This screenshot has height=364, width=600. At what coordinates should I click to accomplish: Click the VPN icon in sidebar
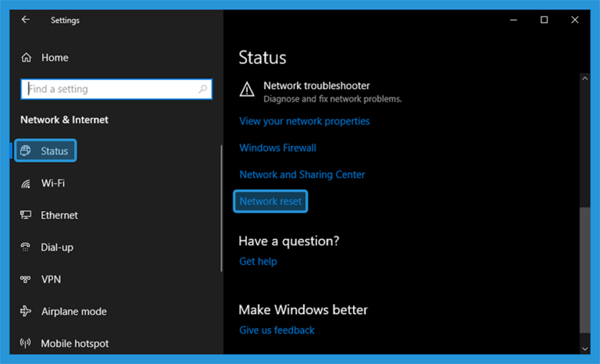coord(26,279)
